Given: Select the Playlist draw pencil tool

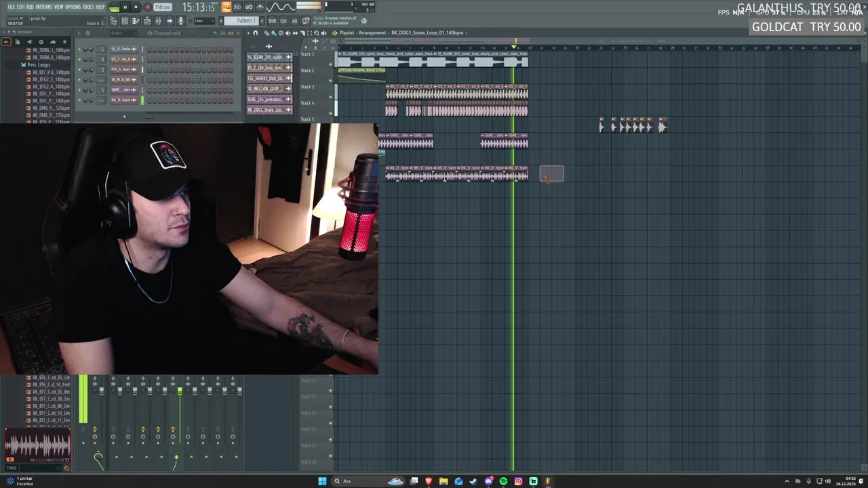Looking at the screenshot, I should click(267, 33).
